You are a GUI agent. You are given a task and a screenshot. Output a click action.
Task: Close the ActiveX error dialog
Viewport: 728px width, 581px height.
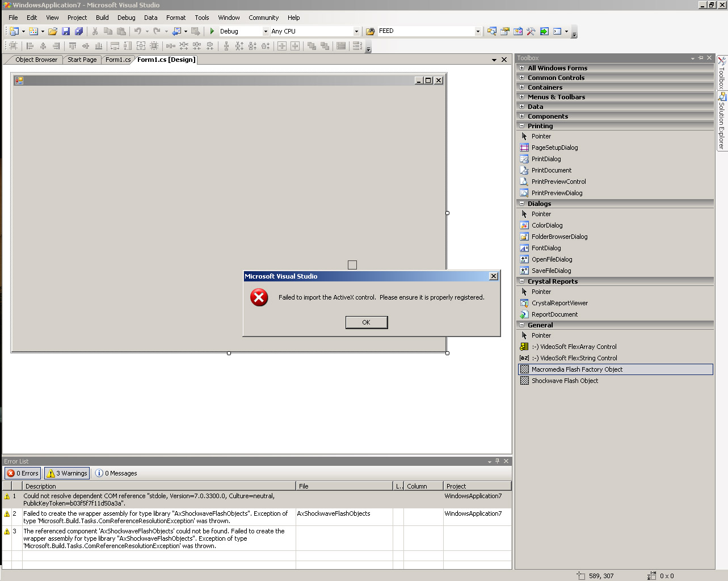click(x=494, y=276)
